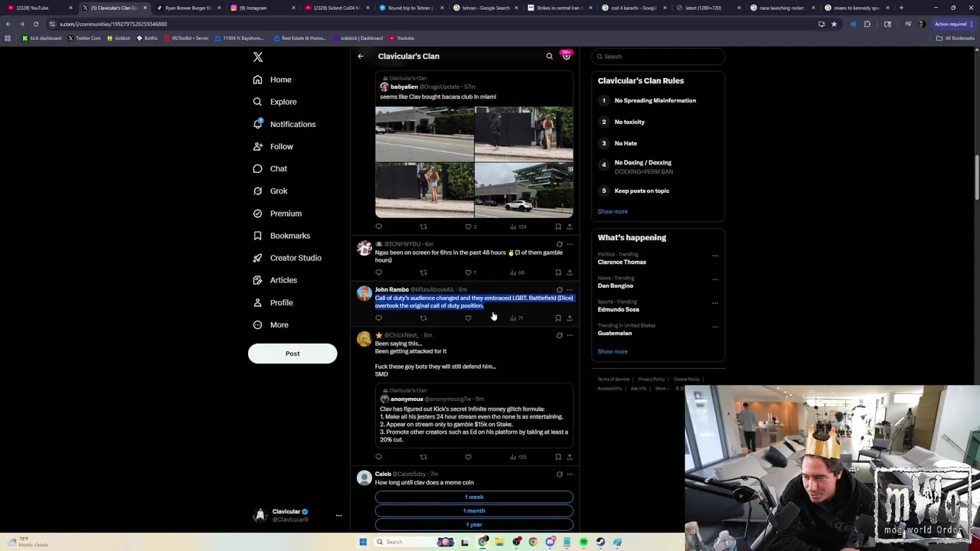Like the 'Been saying this' post
This screenshot has height=551, width=980.
point(469,457)
